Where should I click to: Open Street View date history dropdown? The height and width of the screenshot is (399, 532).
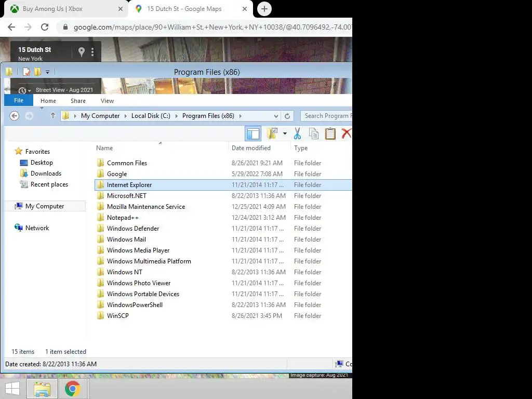click(24, 90)
